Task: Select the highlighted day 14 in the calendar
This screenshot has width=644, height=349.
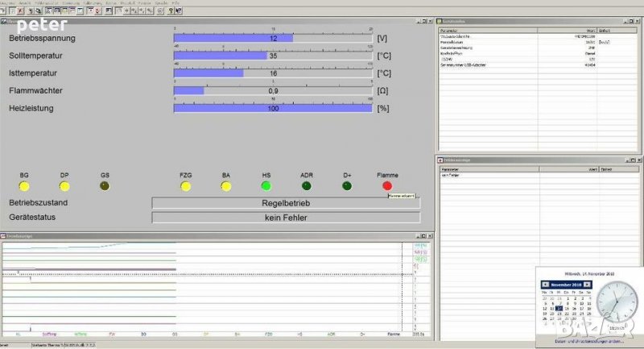Action: coord(559,308)
